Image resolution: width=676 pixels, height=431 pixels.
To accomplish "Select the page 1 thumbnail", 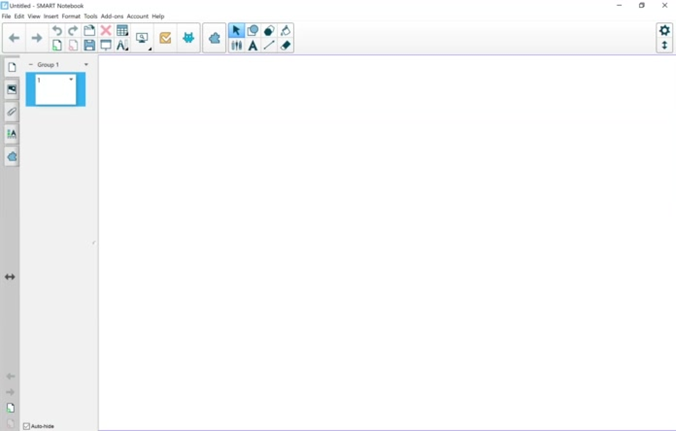I will click(56, 90).
